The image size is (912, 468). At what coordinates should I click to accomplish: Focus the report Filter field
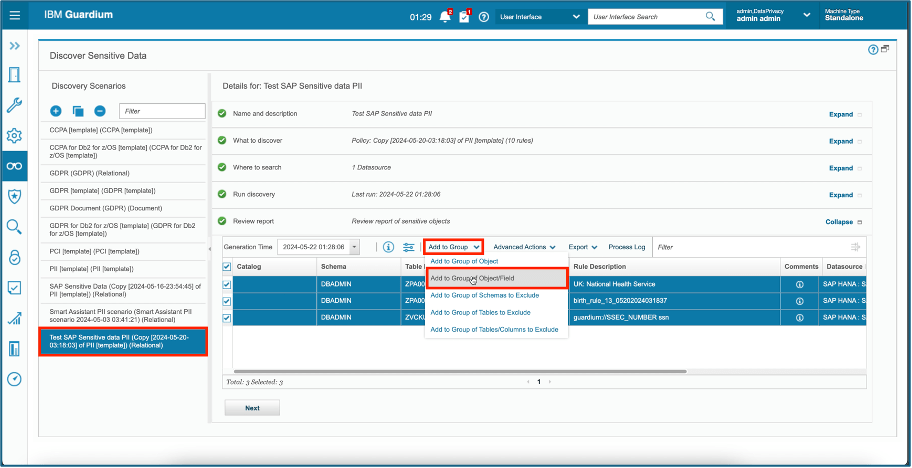[x=750, y=247]
